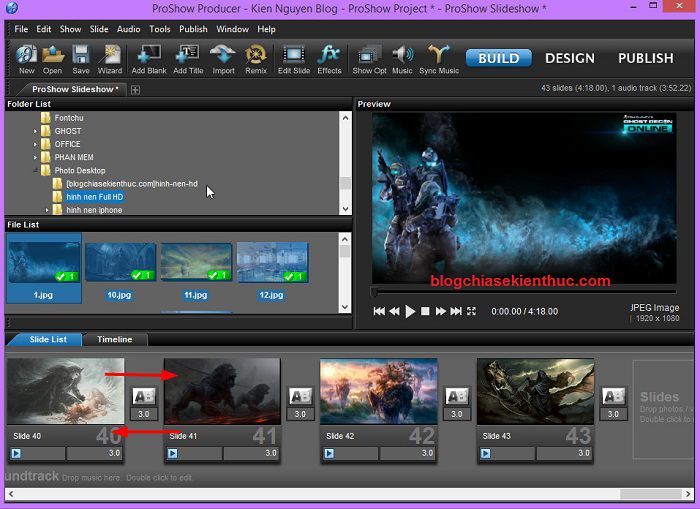Expand the PHAN MEM folder
This screenshot has width=700, height=509.
tap(35, 157)
